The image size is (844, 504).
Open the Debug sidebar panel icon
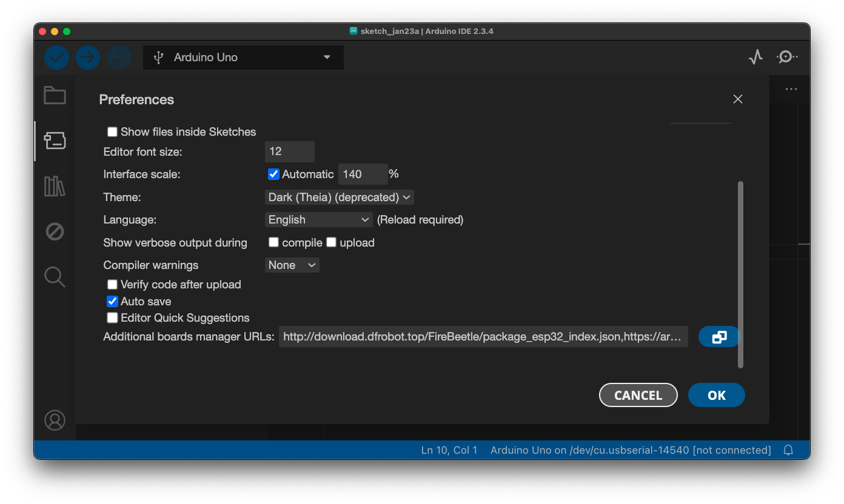(55, 231)
